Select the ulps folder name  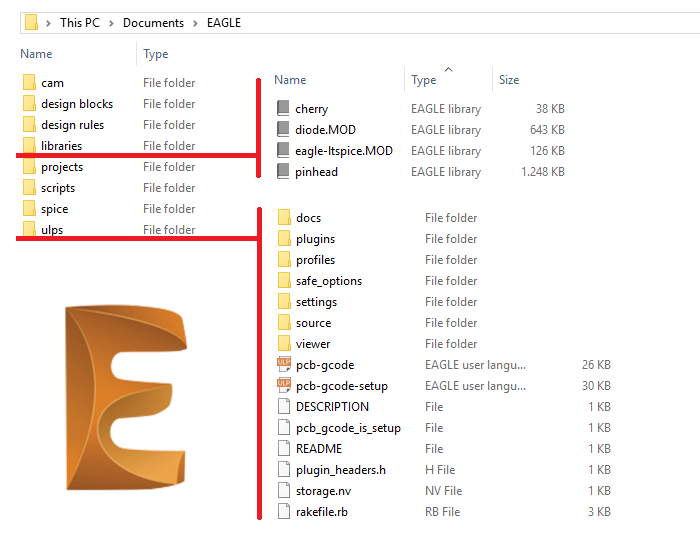pyautogui.click(x=52, y=230)
